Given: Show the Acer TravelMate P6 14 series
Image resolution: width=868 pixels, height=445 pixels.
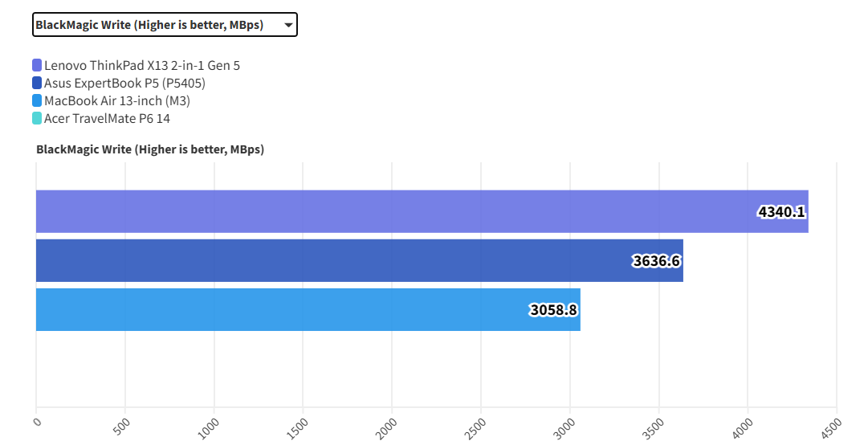Looking at the screenshot, I should coord(107,119).
